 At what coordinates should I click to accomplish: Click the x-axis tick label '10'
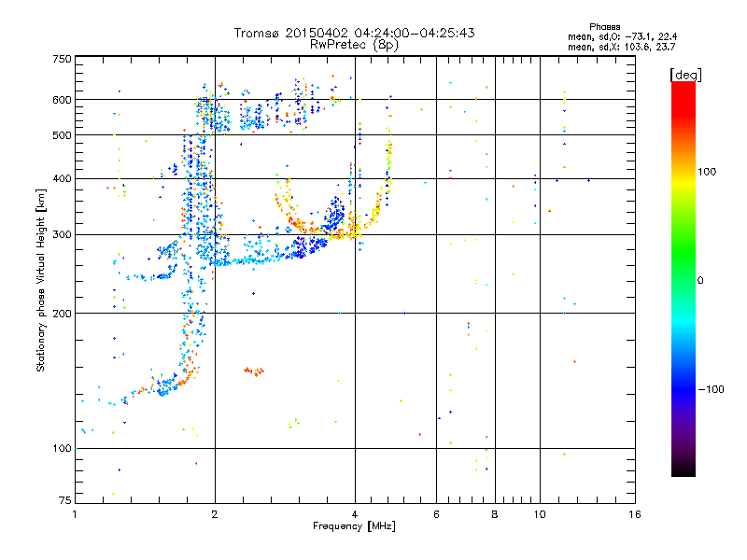pyautogui.click(x=540, y=514)
